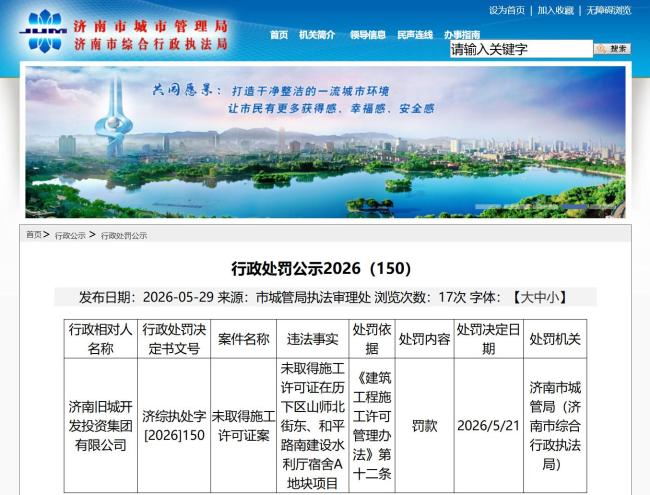Click the city lake banner image
Viewport: 650px width, 495px height.
pyautogui.click(x=325, y=142)
